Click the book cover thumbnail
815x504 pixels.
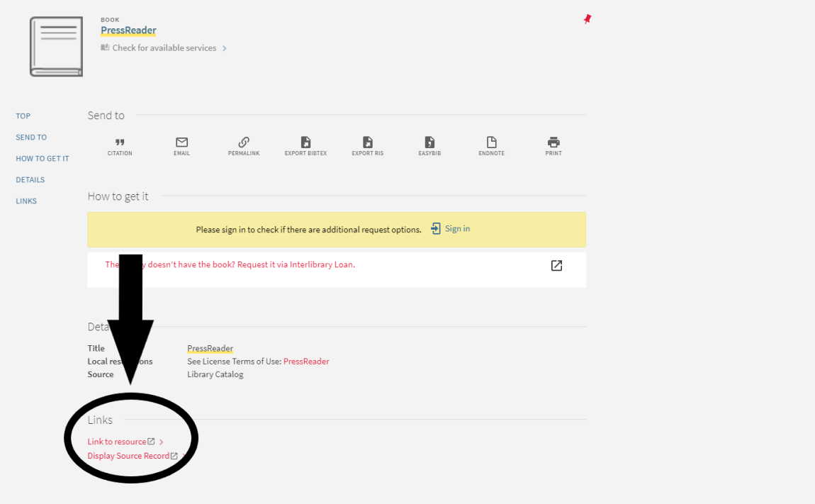click(x=56, y=47)
